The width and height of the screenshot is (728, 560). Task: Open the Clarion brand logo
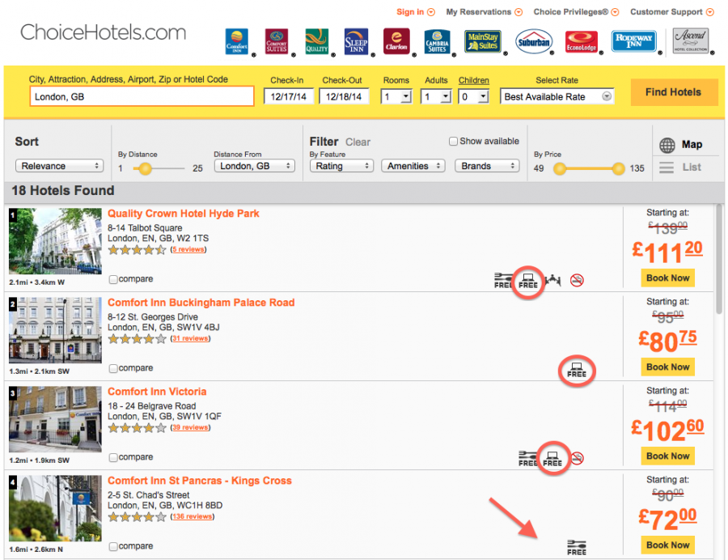(396, 41)
